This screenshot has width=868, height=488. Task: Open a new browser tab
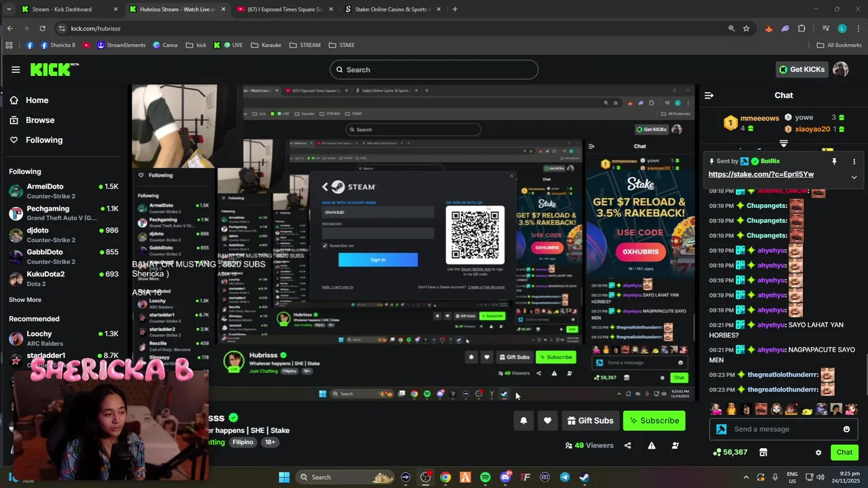click(x=455, y=9)
